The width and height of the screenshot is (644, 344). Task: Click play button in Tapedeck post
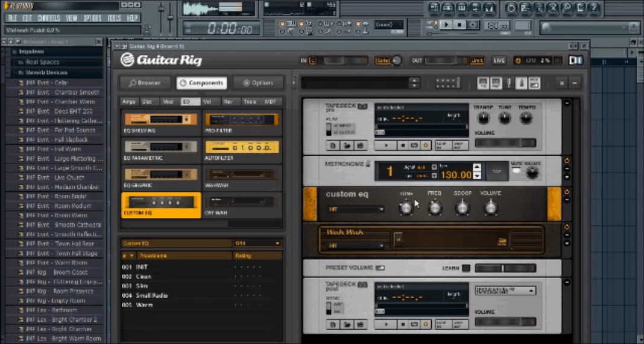click(386, 325)
